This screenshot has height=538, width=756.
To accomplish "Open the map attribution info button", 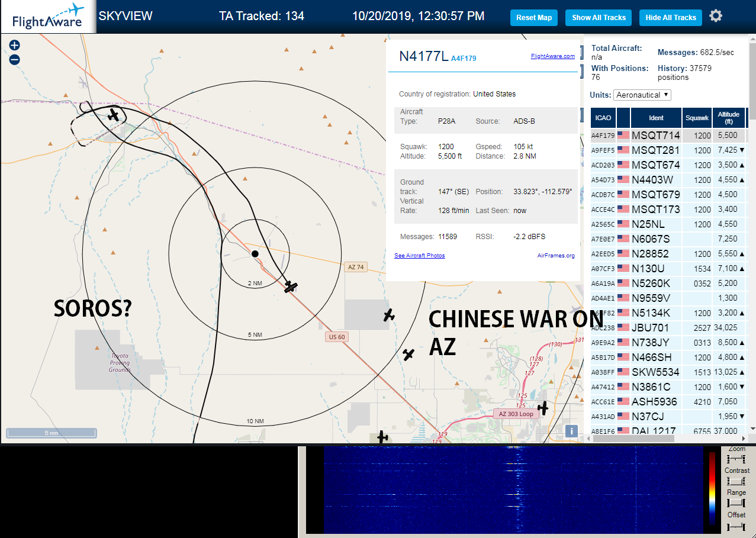I will 571,431.
